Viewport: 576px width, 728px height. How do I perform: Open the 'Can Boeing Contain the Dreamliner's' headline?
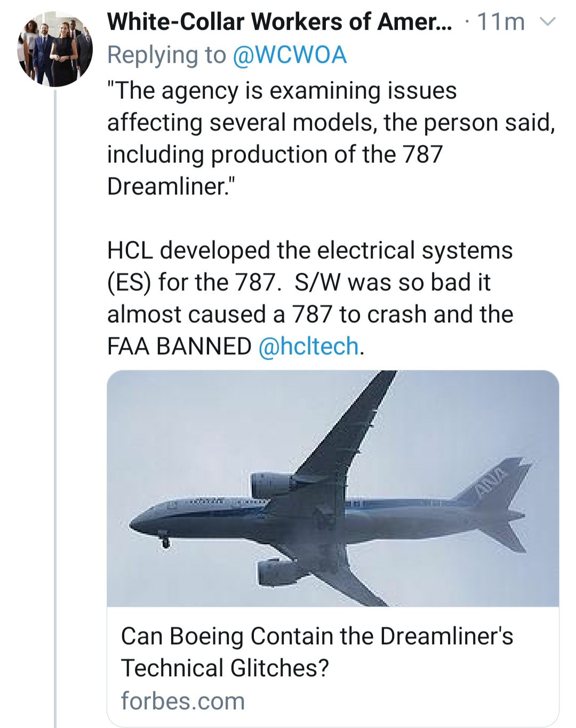[x=317, y=636]
